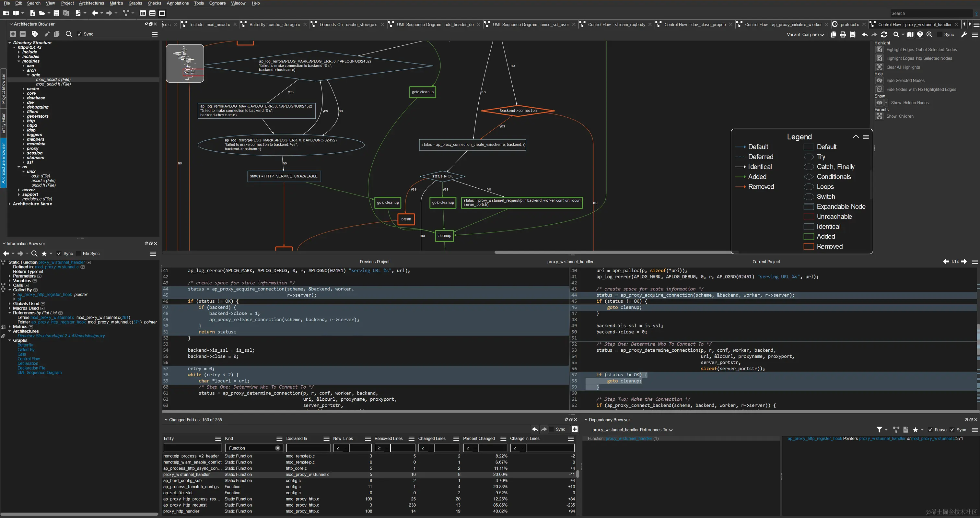Collapse the Legend panel chevron

[856, 137]
